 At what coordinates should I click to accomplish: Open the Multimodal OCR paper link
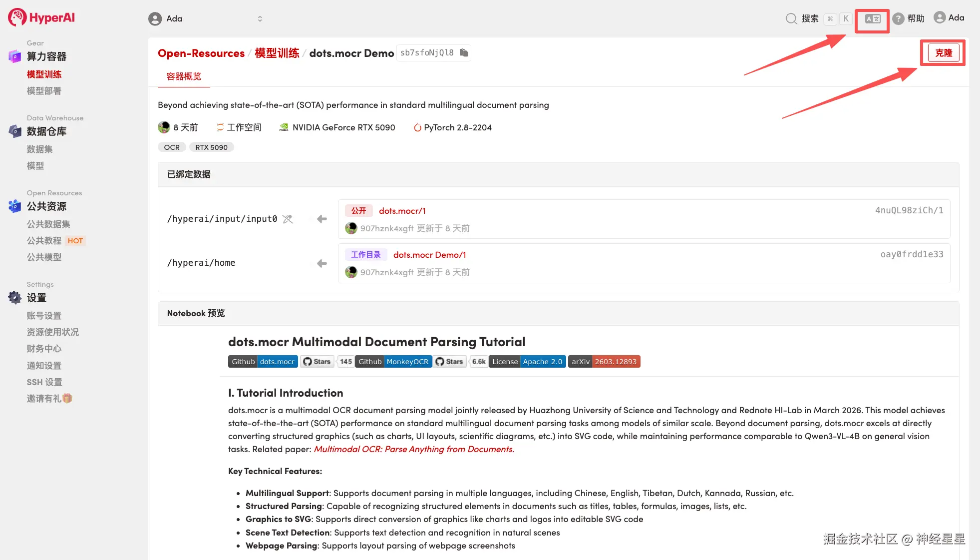[x=413, y=449]
